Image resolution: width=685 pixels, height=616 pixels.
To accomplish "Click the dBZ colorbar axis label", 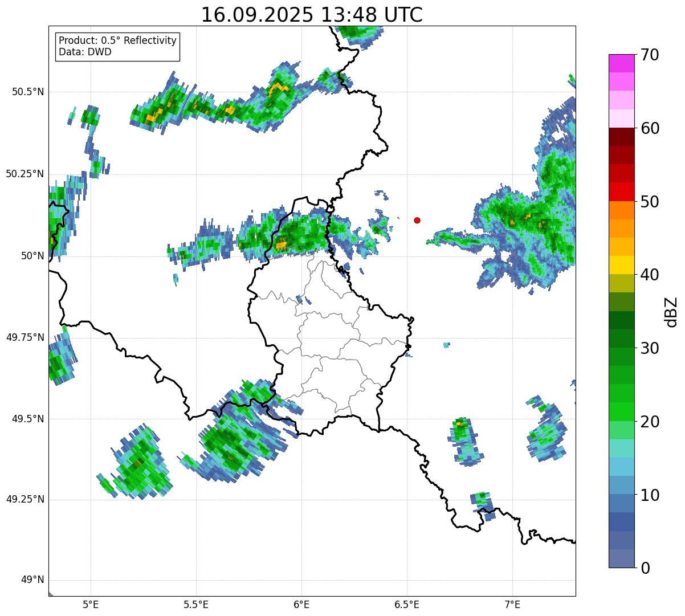I will tap(671, 311).
